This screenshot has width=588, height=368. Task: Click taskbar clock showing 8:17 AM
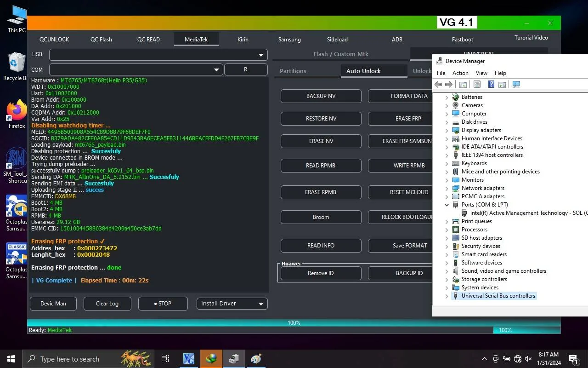point(548,359)
